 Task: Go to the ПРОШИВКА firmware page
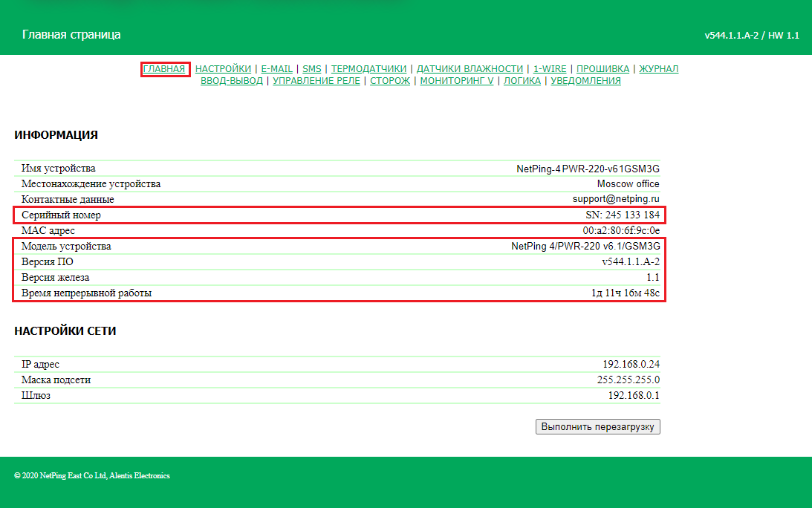click(602, 69)
